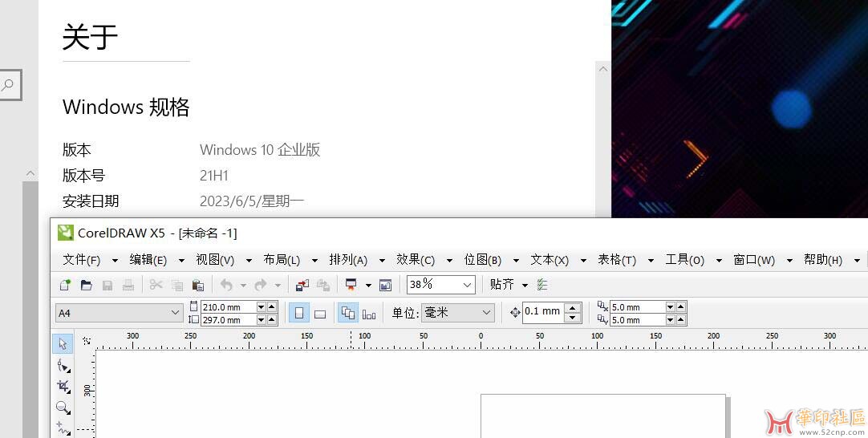Open the A4 page size dropdown
This screenshot has width=868, height=438.
(175, 313)
